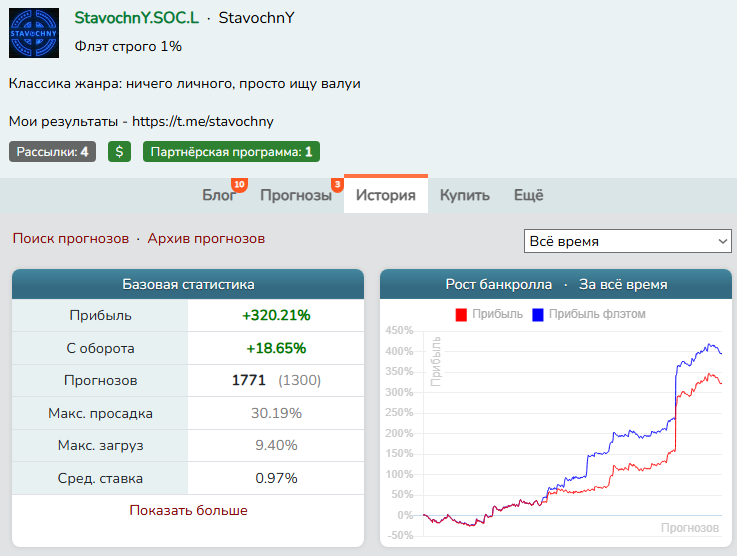This screenshot has height=556, width=737.
Task: Click the (1300) forecasts value
Action: [299, 380]
